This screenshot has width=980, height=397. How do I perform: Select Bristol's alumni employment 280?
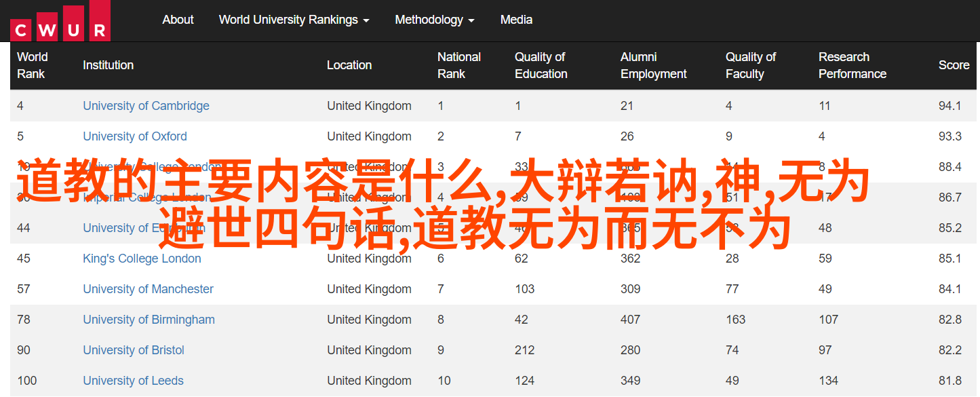pos(631,350)
